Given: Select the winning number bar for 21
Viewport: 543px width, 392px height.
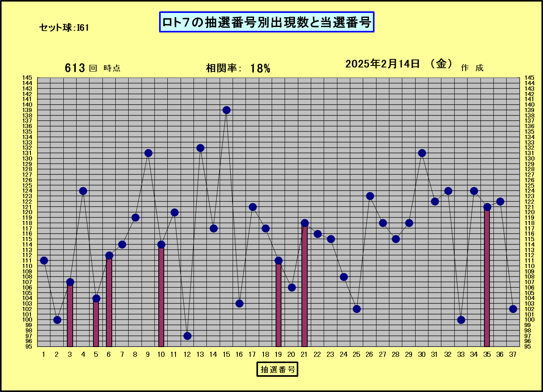Looking at the screenshot, I should coord(305,285).
